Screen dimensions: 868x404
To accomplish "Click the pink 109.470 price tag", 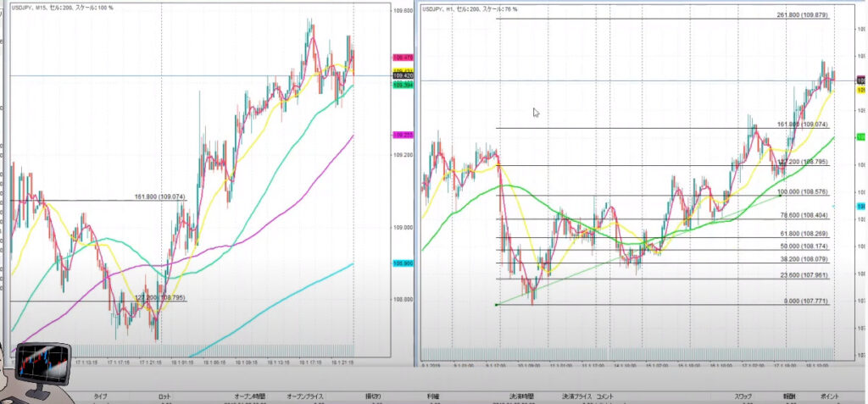I will click(x=403, y=58).
